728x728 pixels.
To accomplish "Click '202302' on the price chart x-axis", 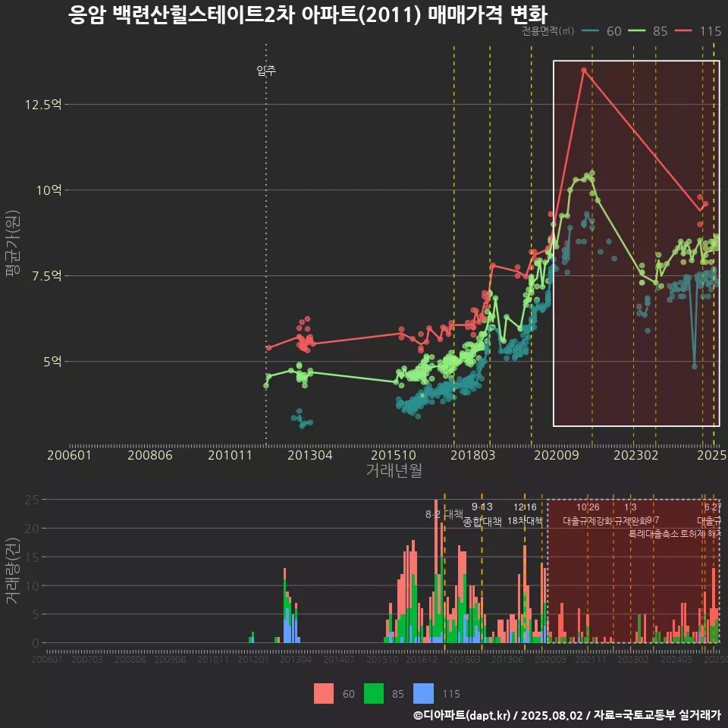I will 636,455.
